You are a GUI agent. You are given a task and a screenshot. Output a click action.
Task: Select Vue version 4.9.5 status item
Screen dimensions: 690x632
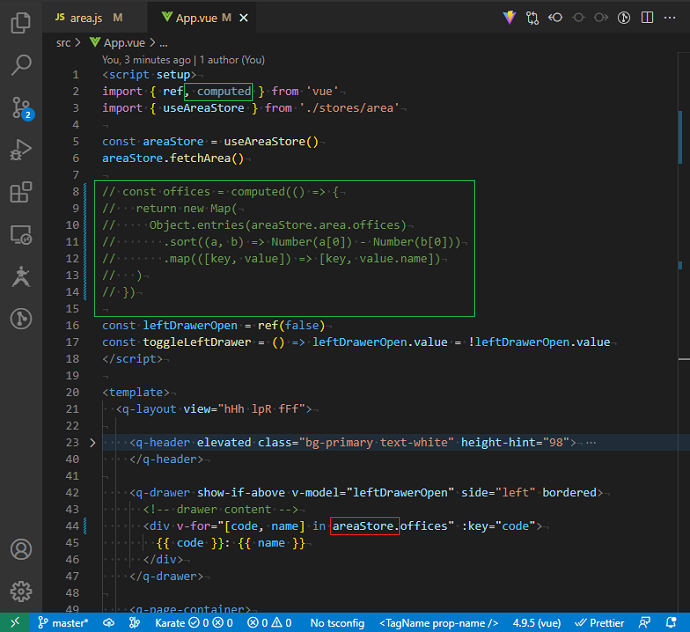click(x=536, y=623)
